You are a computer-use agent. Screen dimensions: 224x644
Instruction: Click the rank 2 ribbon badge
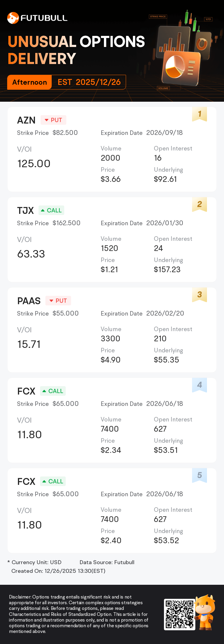(200, 204)
